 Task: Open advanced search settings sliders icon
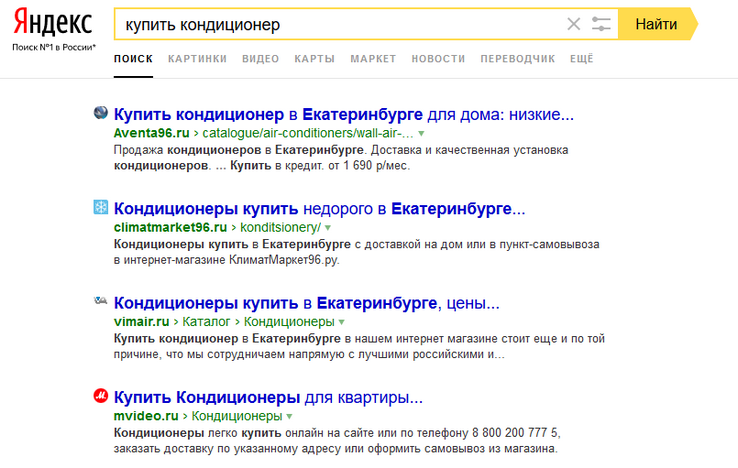point(601,24)
